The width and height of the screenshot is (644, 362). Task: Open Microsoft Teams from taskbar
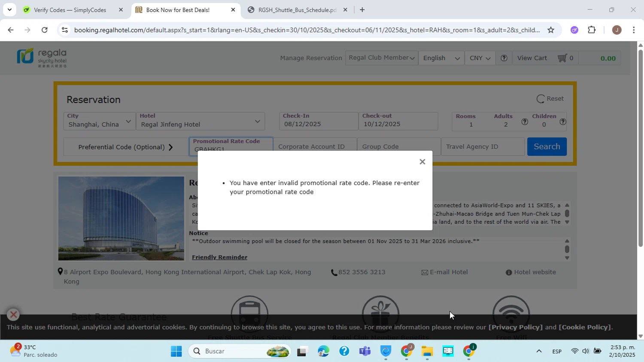(x=365, y=351)
